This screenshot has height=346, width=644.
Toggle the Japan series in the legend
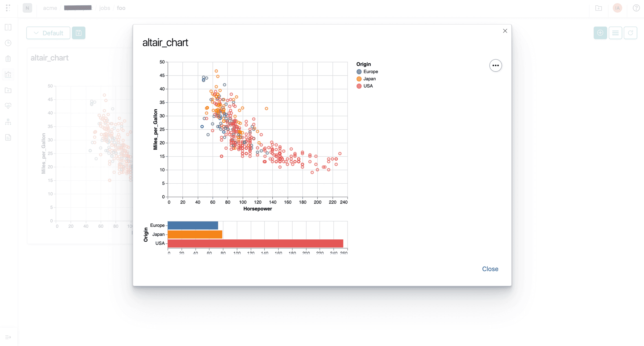click(x=369, y=79)
